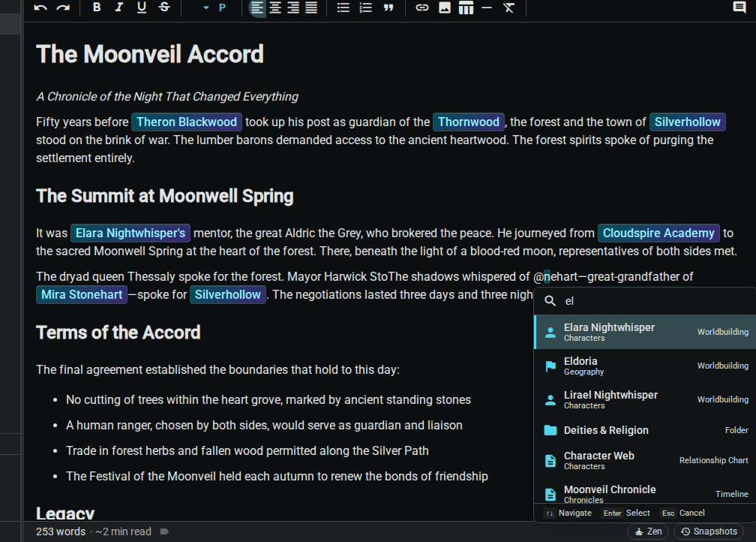Click The Moonveil Accord title
The height and width of the screenshot is (542, 756).
pos(150,54)
